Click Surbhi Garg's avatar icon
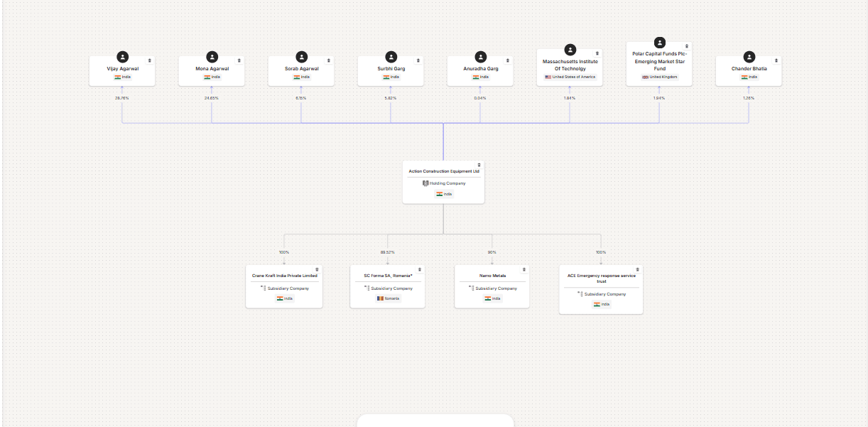The height and width of the screenshot is (427, 868). 391,58
